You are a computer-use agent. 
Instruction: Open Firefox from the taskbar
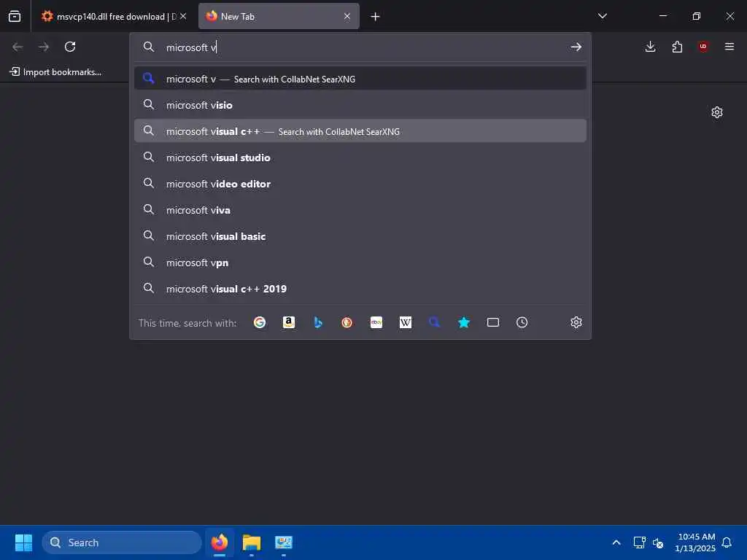(220, 542)
